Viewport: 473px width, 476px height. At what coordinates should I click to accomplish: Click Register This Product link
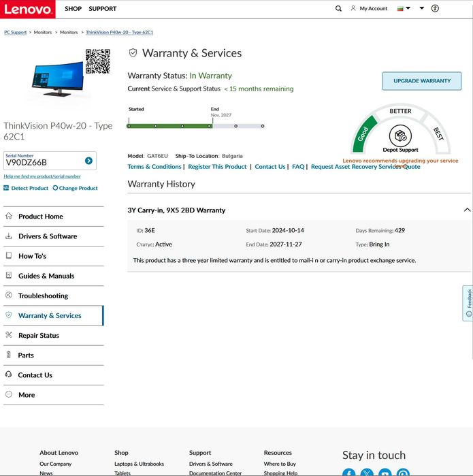click(217, 167)
